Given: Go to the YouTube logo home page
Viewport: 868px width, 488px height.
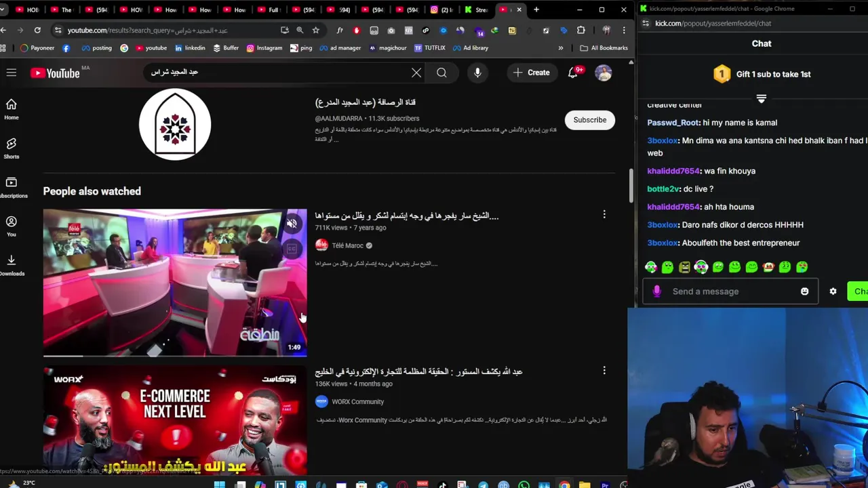Looking at the screenshot, I should [55, 73].
